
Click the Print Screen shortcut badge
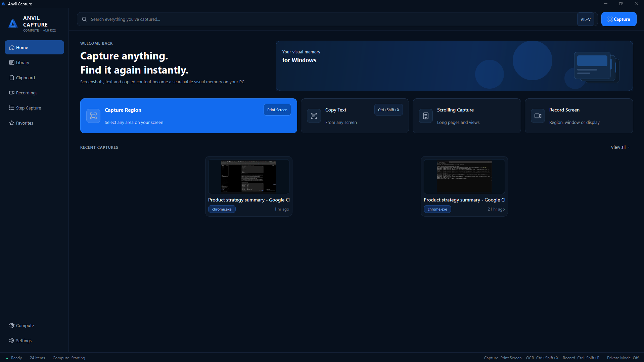click(x=277, y=110)
